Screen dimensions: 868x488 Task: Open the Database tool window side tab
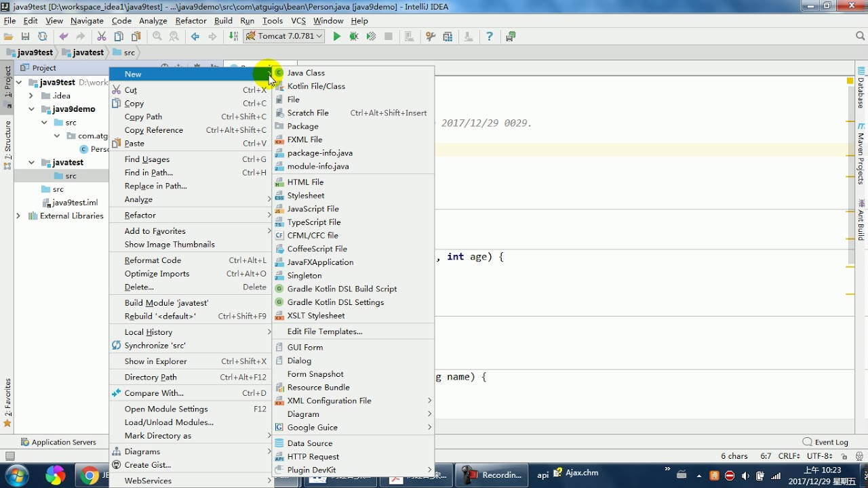point(861,89)
